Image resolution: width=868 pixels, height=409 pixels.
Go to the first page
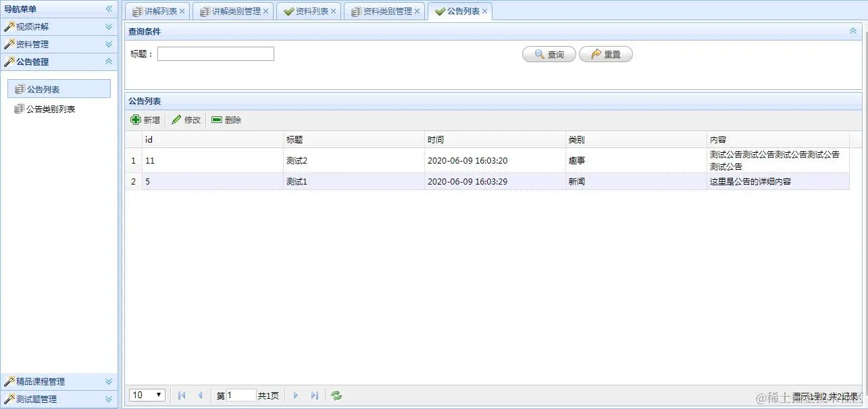182,395
